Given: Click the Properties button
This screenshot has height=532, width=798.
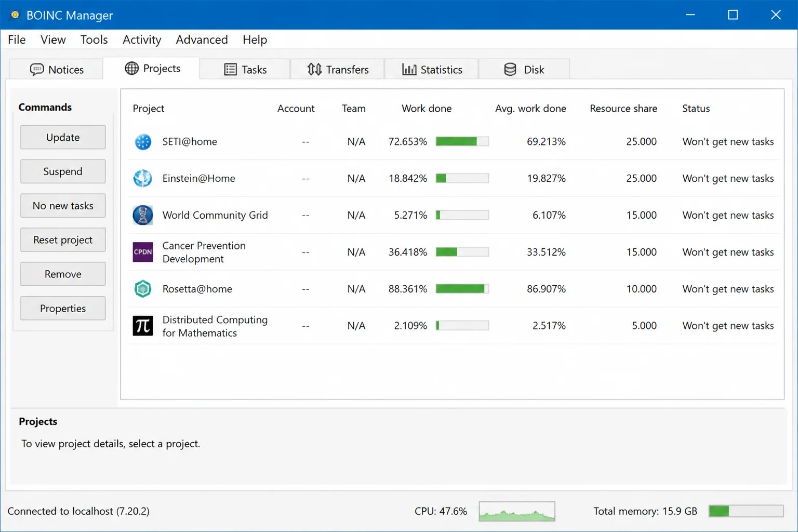Looking at the screenshot, I should [x=63, y=309].
